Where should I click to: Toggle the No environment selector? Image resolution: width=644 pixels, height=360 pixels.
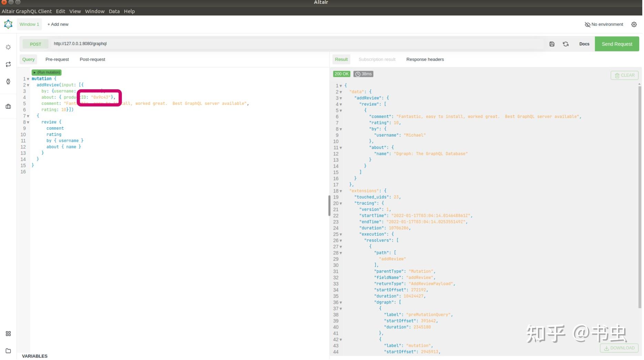604,24
